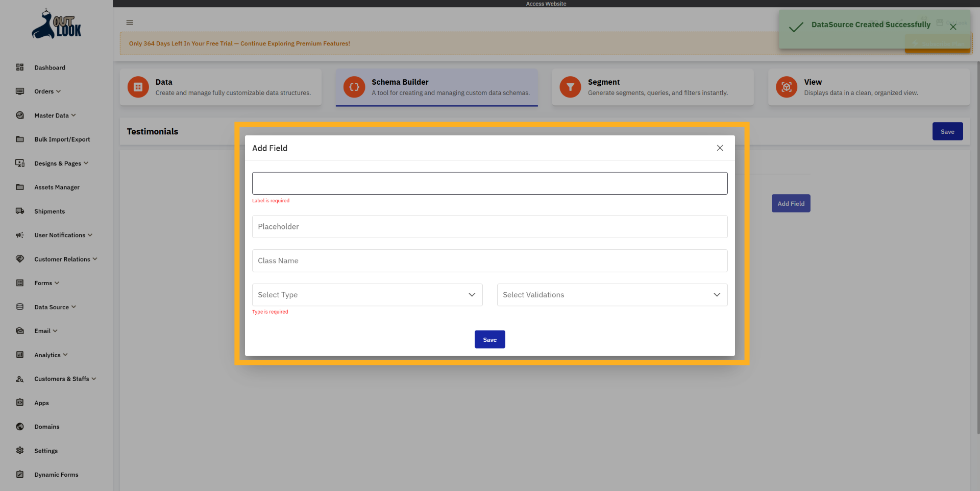Screen dimensions: 980x491
Task: Save the new field in dialog
Action: click(x=490, y=339)
